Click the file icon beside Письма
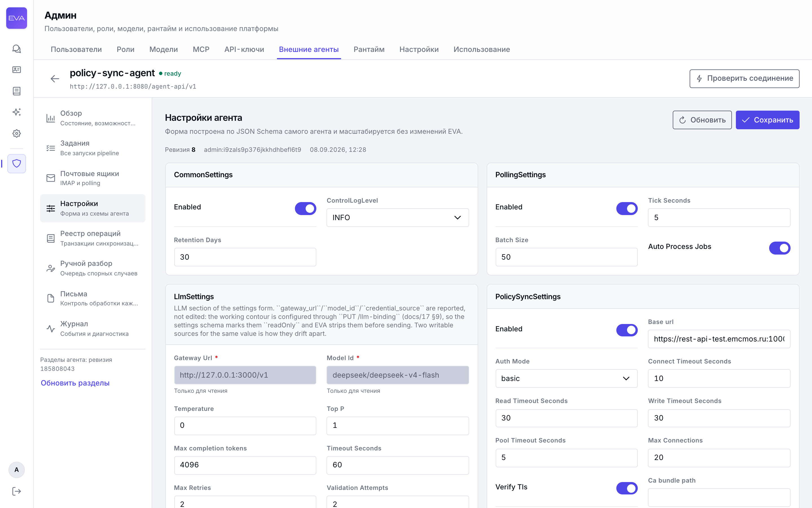The height and width of the screenshot is (508, 812). [51, 298]
